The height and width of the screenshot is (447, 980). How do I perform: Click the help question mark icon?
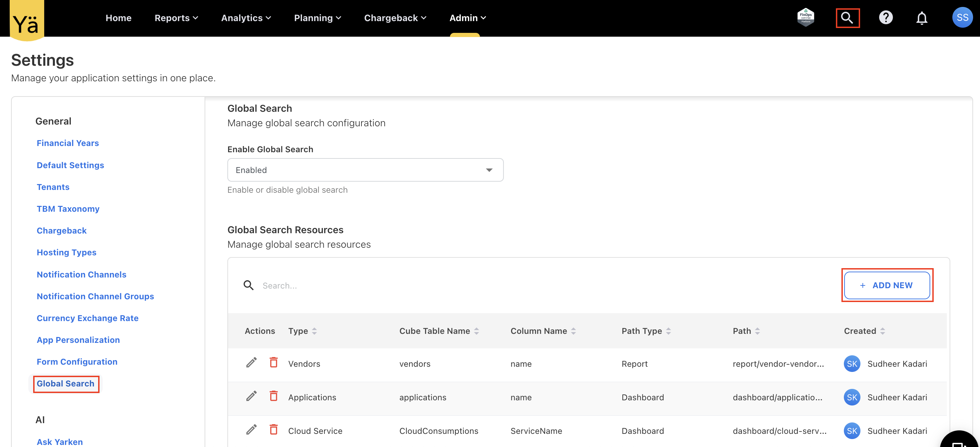click(886, 18)
